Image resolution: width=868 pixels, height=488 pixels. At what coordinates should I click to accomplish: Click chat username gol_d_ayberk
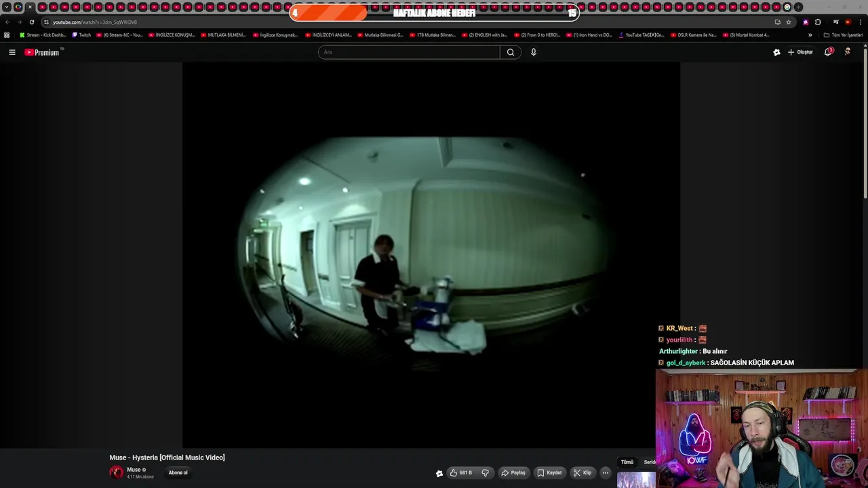point(686,363)
